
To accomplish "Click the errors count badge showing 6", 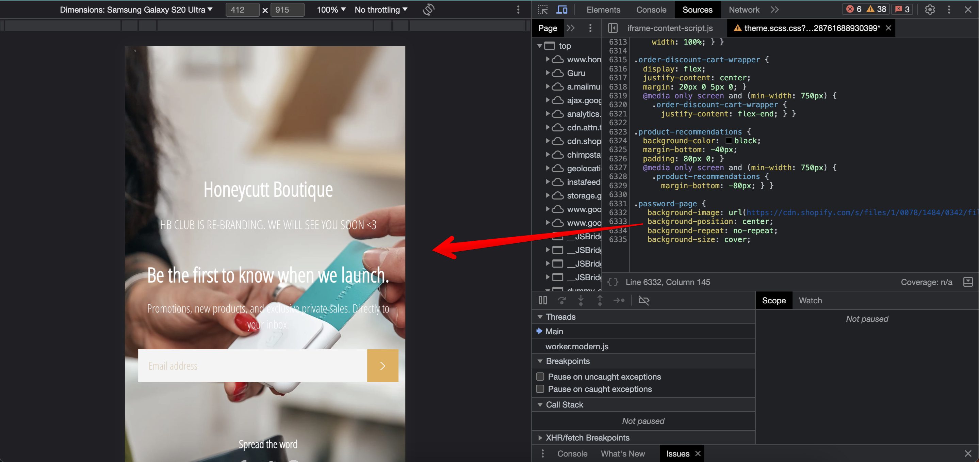I will click(x=854, y=9).
